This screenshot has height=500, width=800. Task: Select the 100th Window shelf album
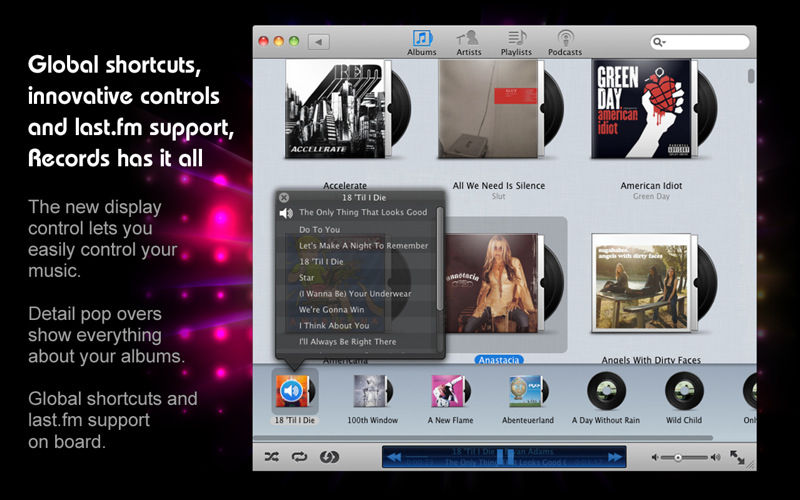coord(372,391)
